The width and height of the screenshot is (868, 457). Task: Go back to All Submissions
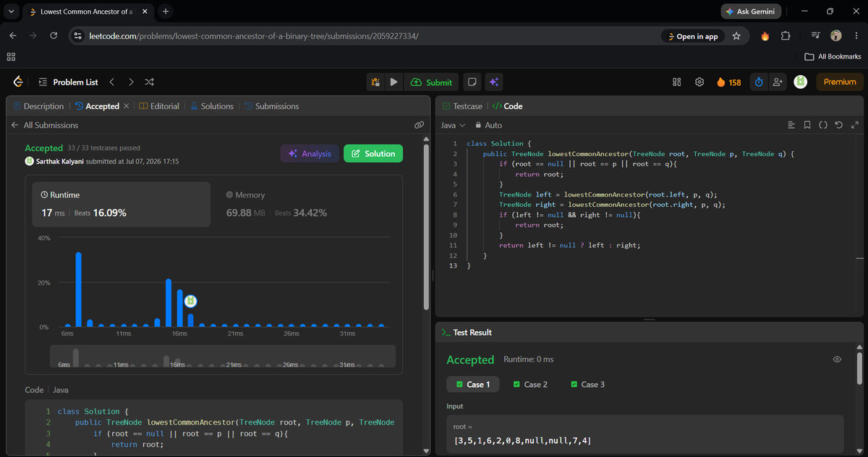(45, 125)
